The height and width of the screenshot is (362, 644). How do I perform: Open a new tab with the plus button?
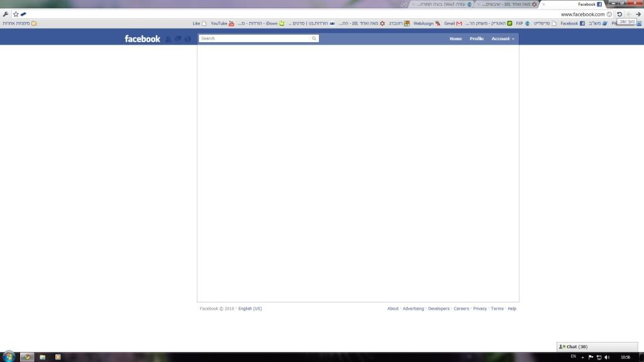[x=404, y=4]
